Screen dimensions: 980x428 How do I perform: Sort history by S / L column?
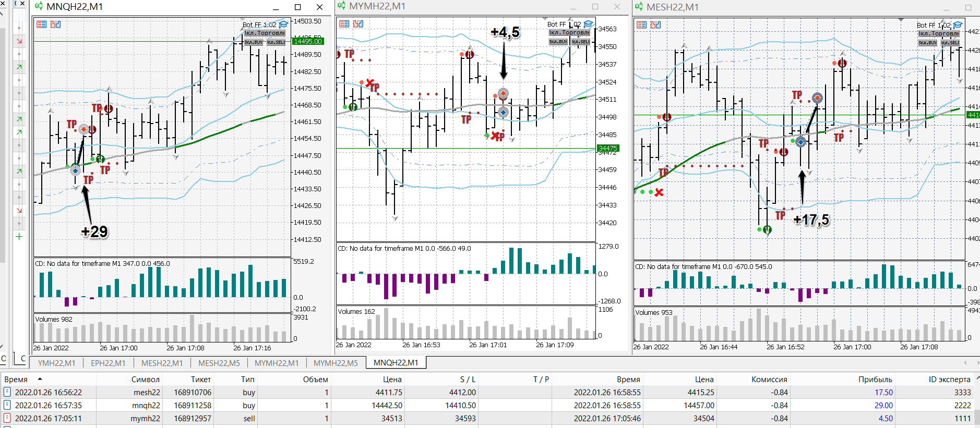pos(468,380)
